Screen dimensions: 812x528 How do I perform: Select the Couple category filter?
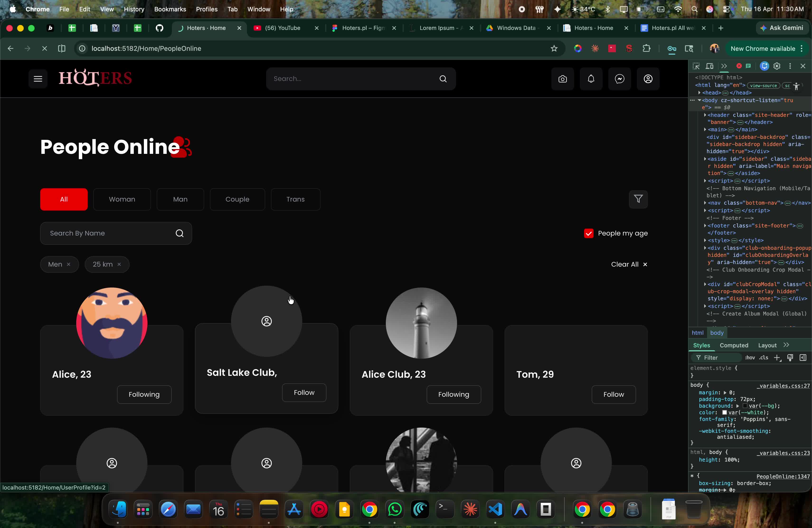tap(237, 199)
